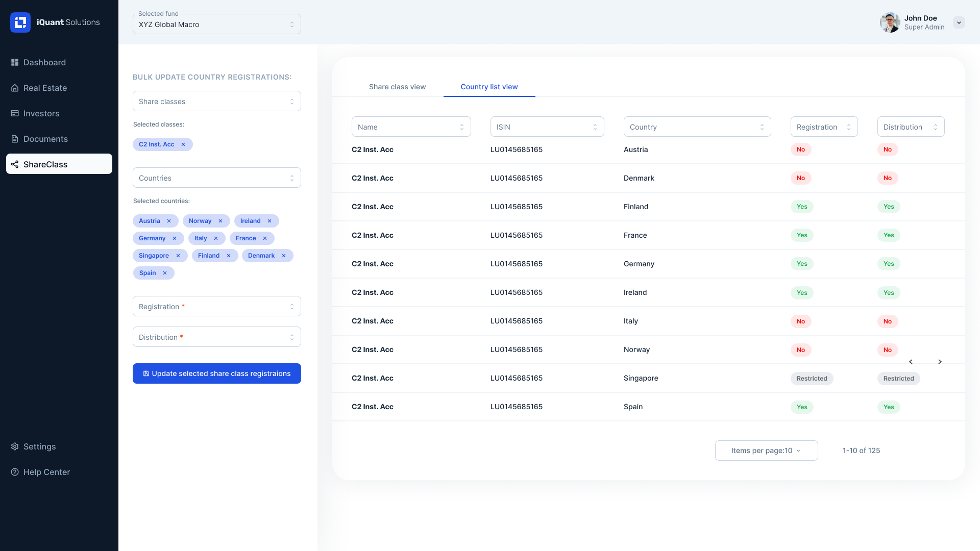Click the Singapore distribution Restricted badge
This screenshot has height=551, width=980.
click(x=899, y=379)
